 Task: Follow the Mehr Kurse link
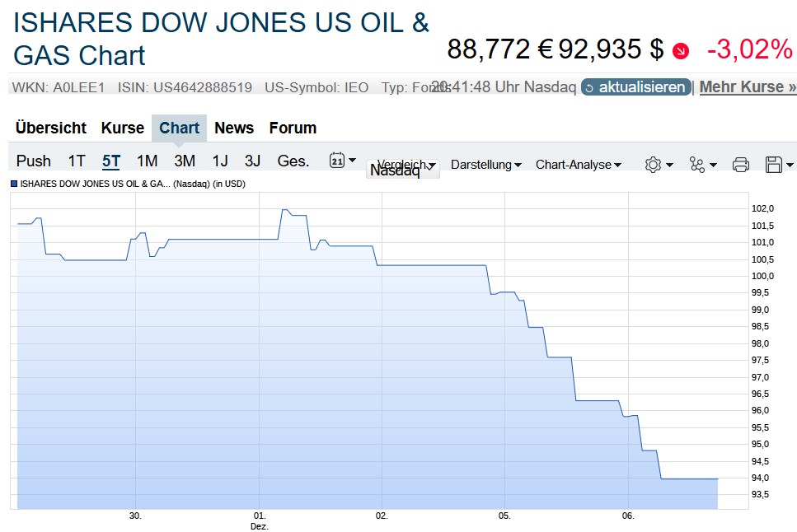(748, 86)
